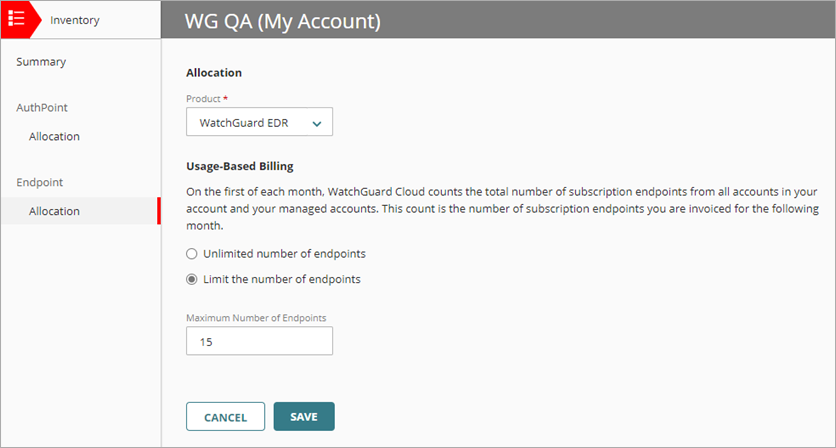Select the AuthPoint section heading
The image size is (836, 448).
click(42, 107)
